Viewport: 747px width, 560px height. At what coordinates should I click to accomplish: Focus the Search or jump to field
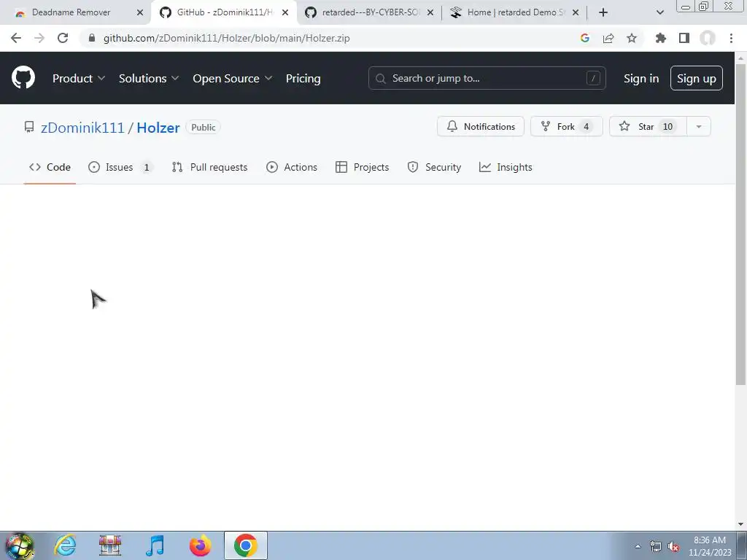point(487,78)
